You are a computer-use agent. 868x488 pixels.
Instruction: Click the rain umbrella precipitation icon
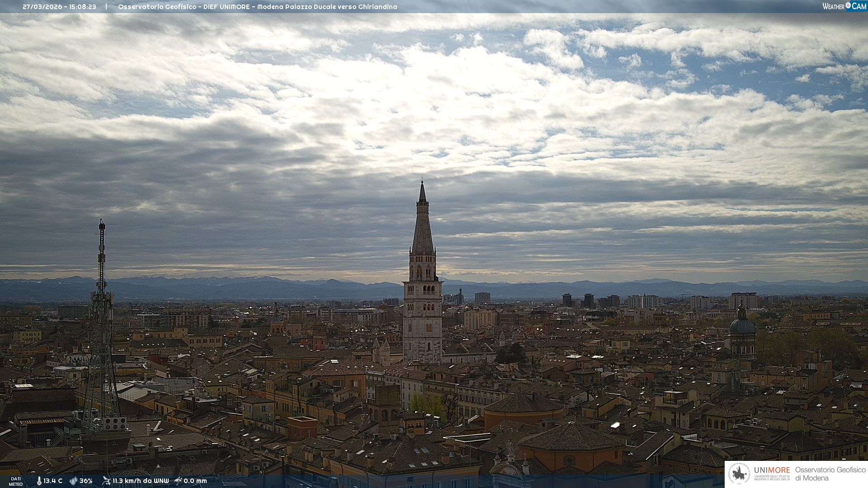tap(178, 480)
